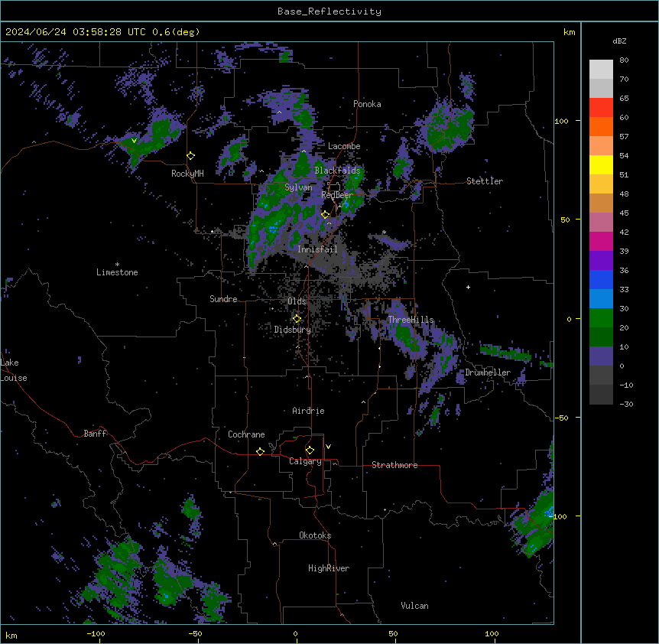The image size is (659, 644).
Task: Click the Vulcan town label
Action: pyautogui.click(x=415, y=606)
